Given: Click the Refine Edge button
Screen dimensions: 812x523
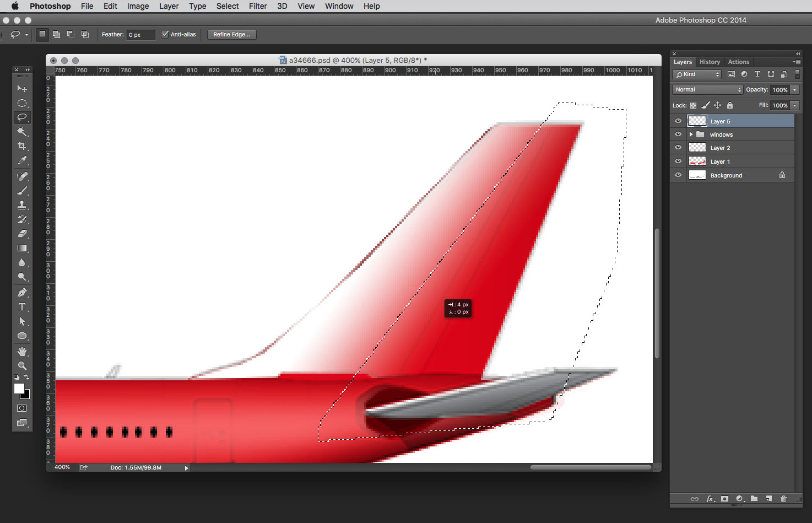Looking at the screenshot, I should pyautogui.click(x=231, y=34).
